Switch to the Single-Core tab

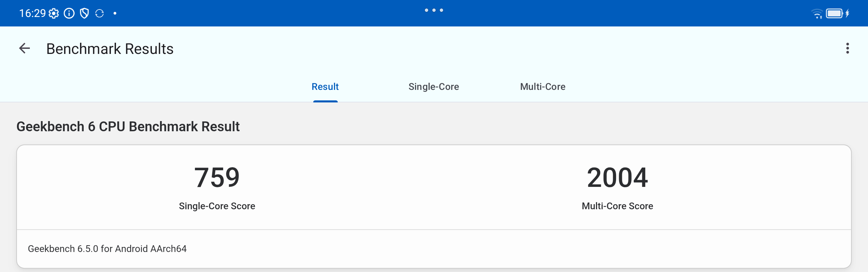(434, 87)
